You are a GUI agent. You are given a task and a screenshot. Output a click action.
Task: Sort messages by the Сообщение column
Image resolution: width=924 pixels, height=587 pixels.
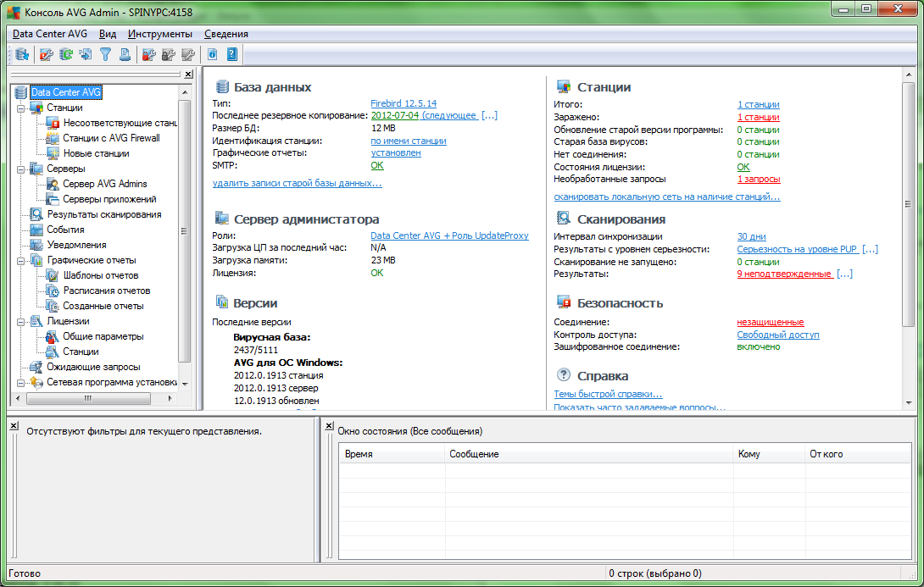(x=588, y=454)
